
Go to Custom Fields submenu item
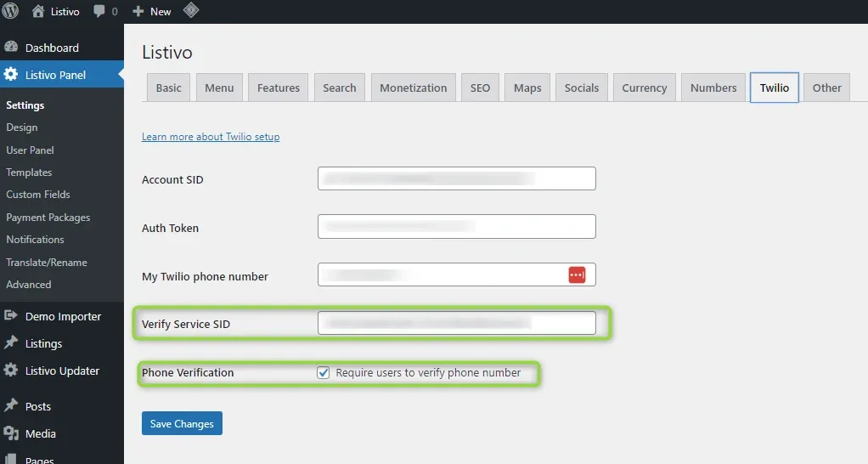tap(38, 195)
